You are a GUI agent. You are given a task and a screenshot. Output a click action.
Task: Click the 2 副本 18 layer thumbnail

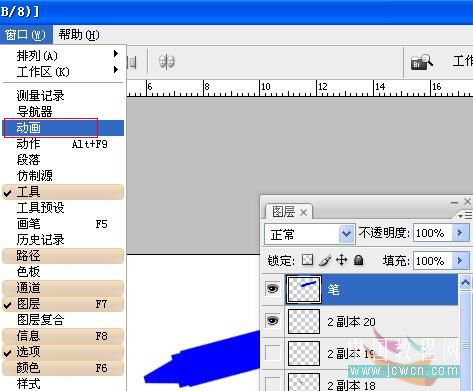point(304,382)
